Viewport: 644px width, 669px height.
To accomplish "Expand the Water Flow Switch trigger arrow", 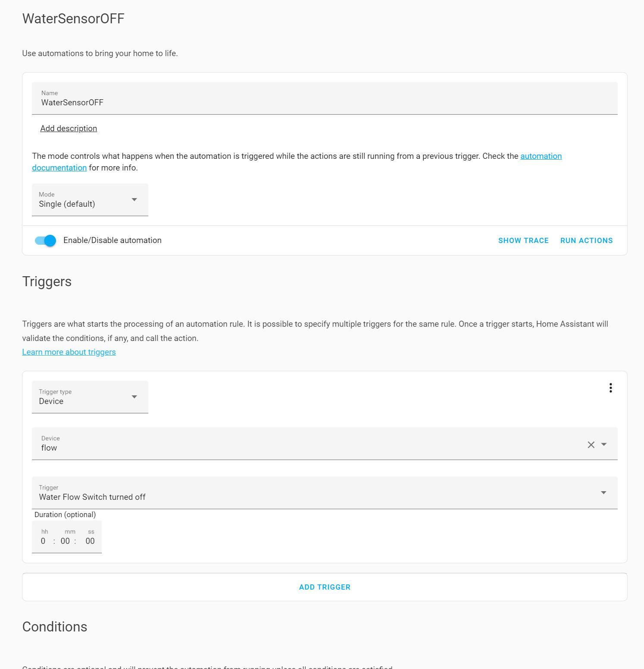I will click(603, 492).
